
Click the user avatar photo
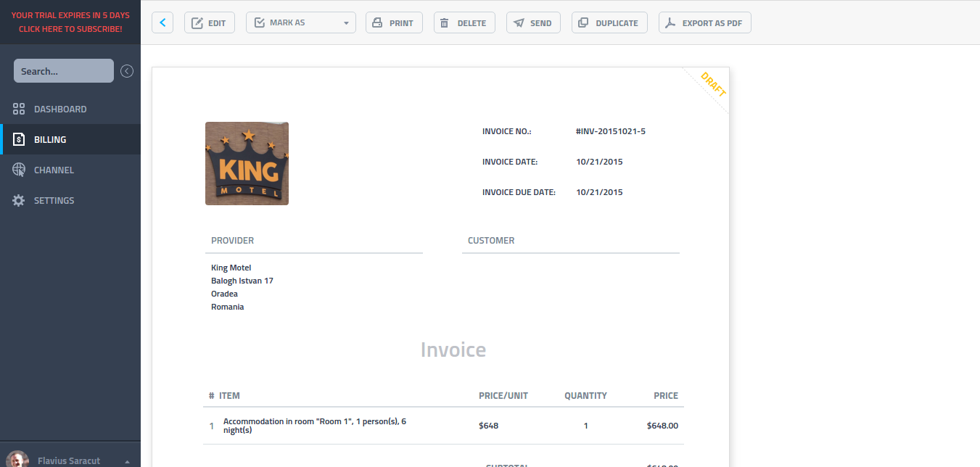pos(17,460)
